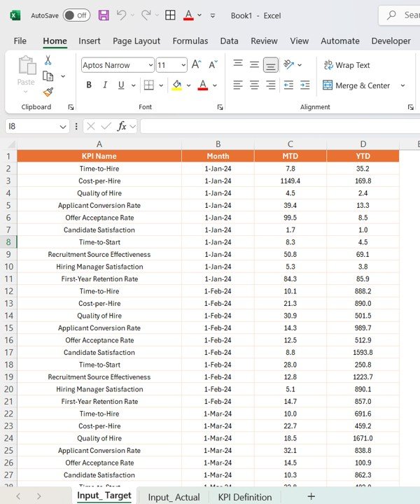Click the Save icon in title bar
420x504 pixels.
[x=104, y=15]
